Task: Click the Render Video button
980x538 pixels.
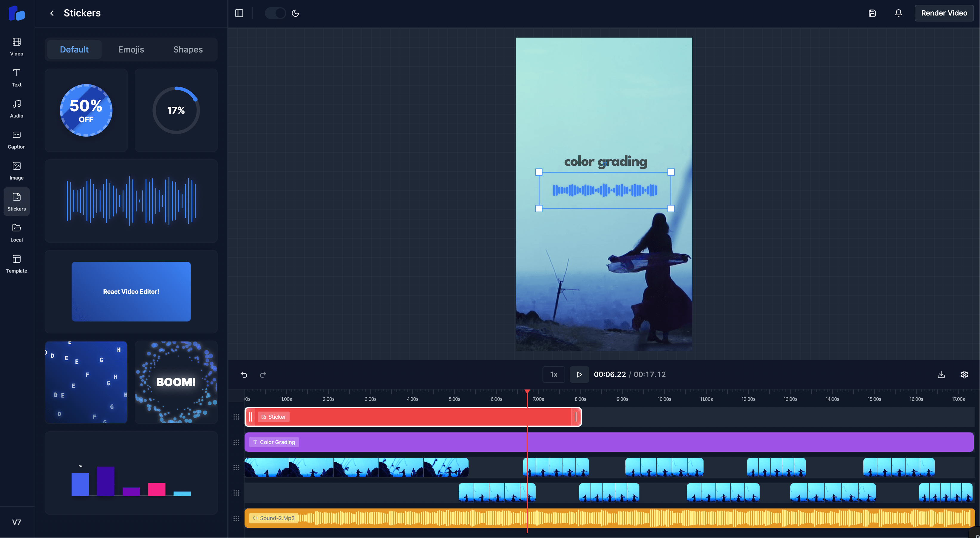Action: (x=944, y=13)
